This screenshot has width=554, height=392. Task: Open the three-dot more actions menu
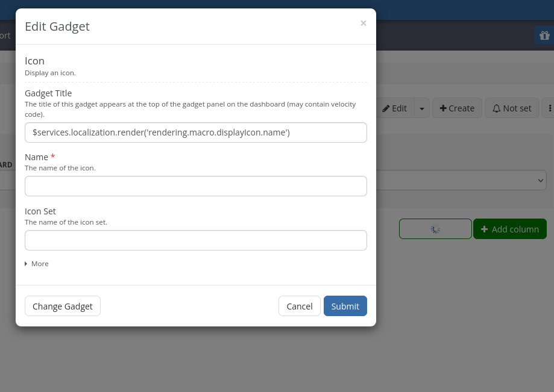point(549,108)
